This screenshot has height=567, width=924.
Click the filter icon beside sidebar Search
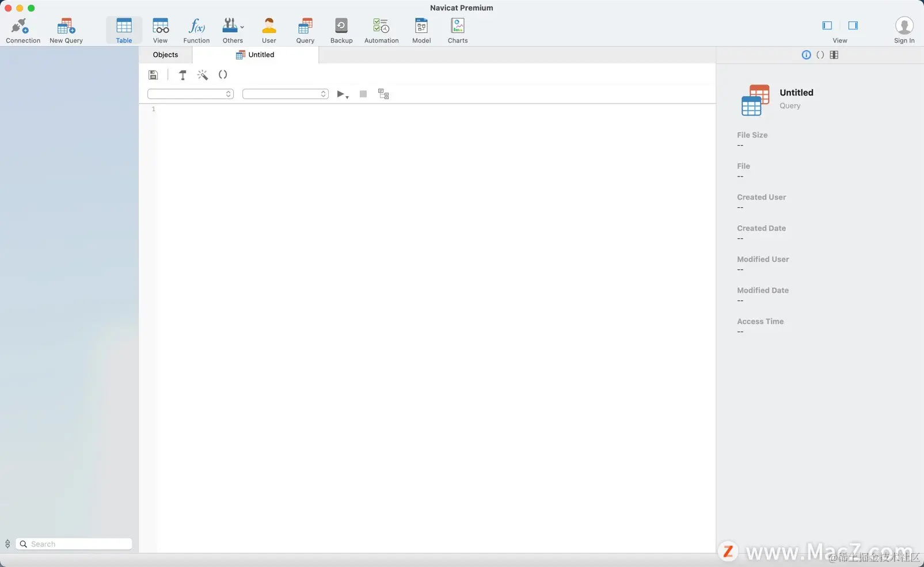point(7,544)
